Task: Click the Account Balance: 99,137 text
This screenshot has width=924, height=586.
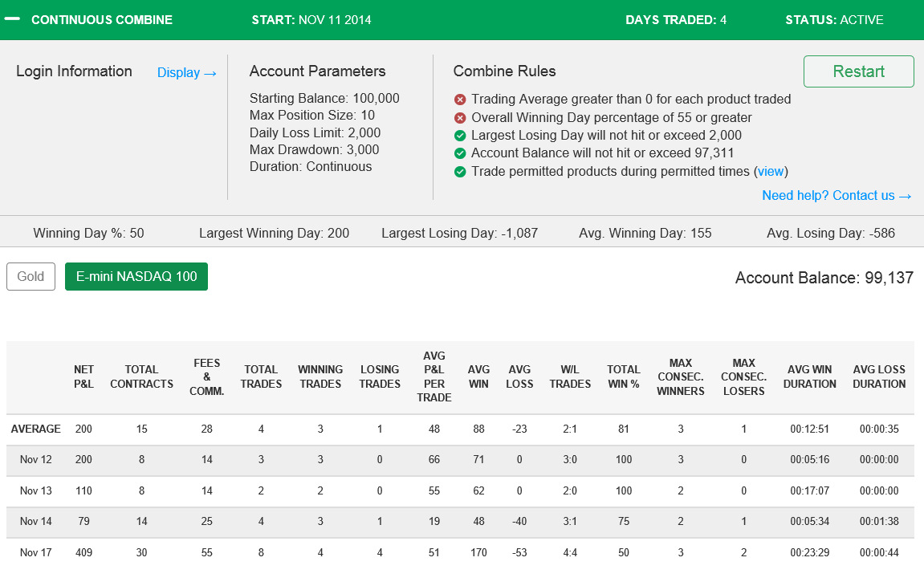Action: (x=824, y=278)
